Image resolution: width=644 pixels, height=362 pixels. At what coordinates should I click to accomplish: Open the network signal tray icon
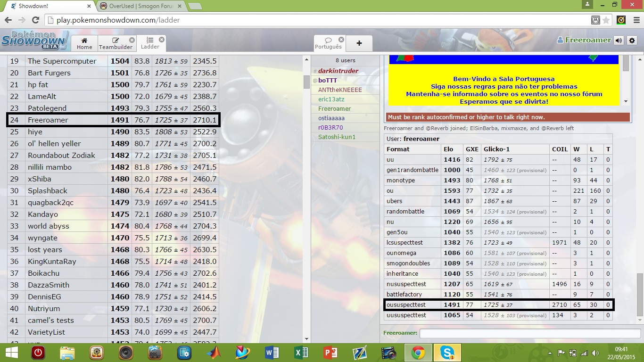pyautogui.click(x=584, y=353)
